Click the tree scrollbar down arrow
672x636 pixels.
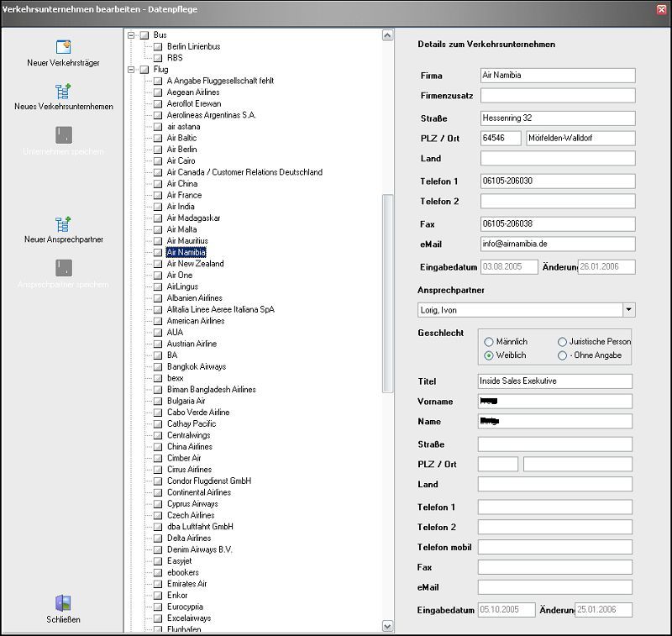click(387, 626)
